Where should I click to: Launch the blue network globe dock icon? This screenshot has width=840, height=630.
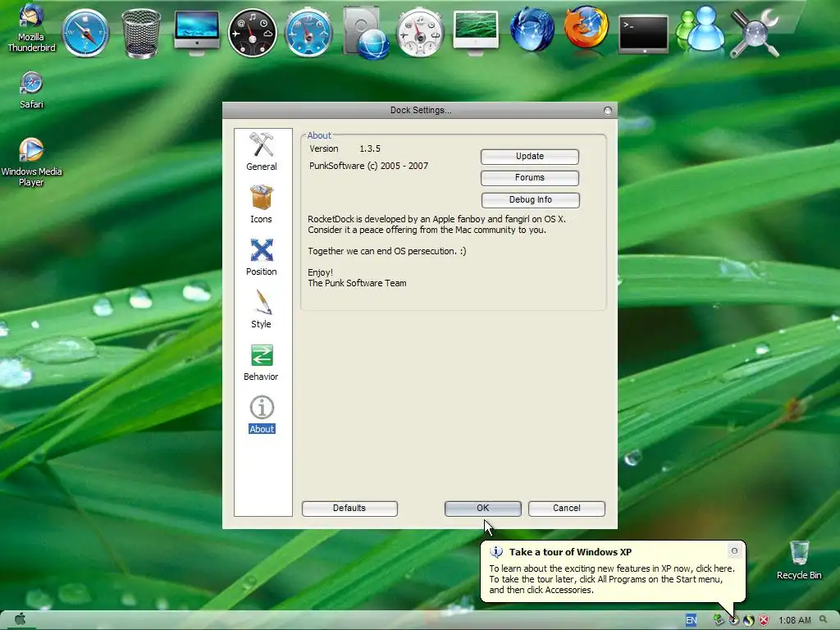click(x=532, y=30)
